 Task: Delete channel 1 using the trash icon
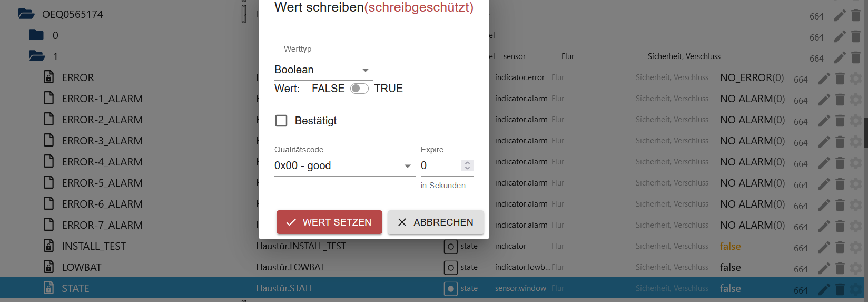[856, 57]
